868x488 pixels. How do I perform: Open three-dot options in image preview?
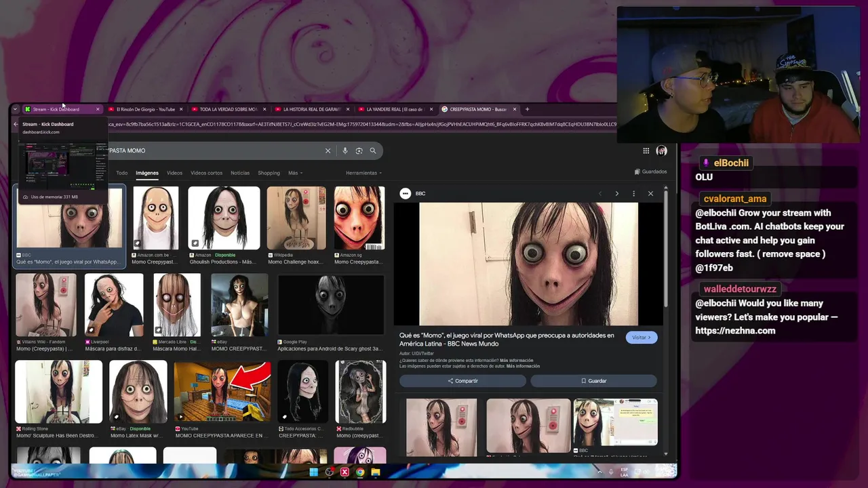pos(633,194)
